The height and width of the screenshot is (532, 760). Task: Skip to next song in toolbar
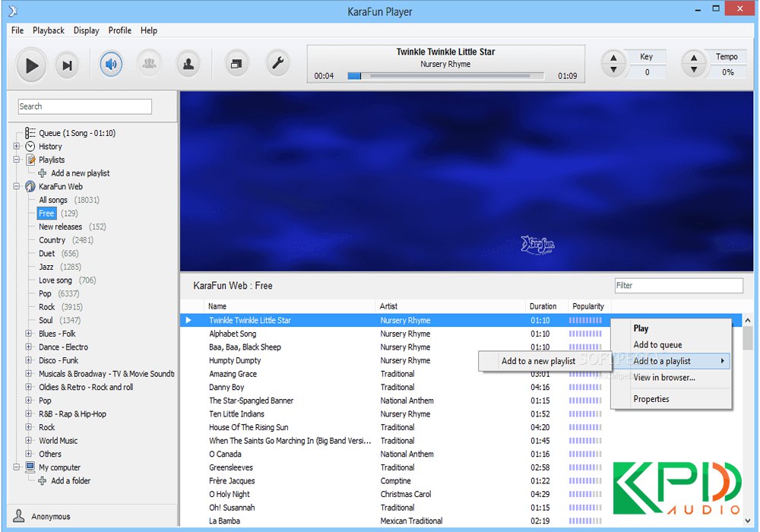[x=68, y=65]
